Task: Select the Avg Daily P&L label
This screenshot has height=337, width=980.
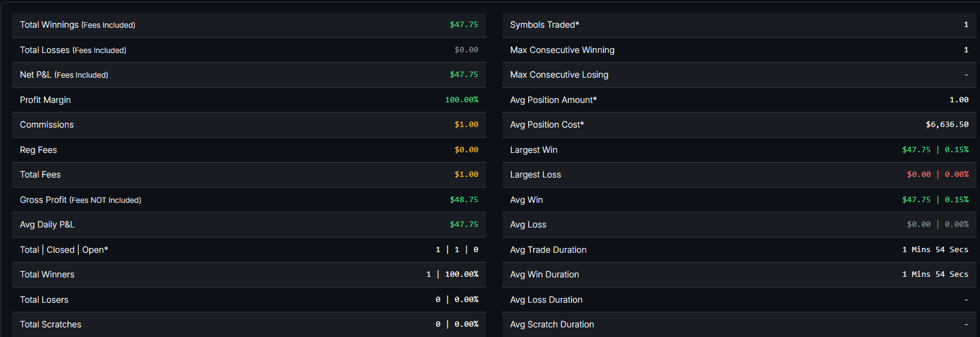Action: coord(47,224)
